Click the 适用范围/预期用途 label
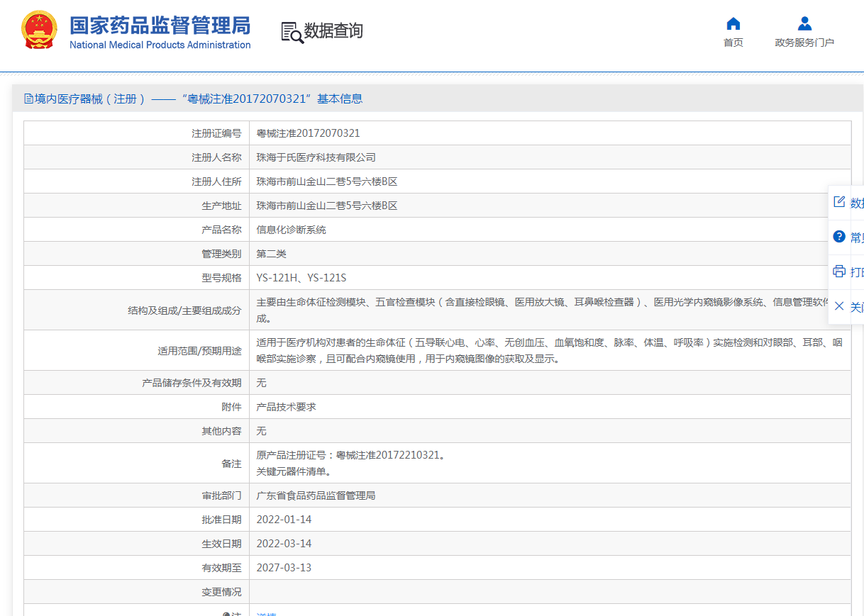The width and height of the screenshot is (864, 616). point(199,350)
